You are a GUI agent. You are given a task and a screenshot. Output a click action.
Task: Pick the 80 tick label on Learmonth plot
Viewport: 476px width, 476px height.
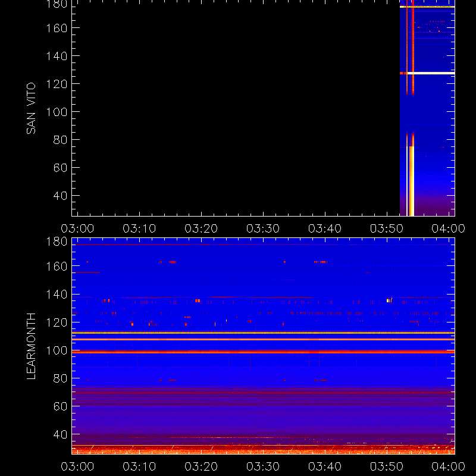pyautogui.click(x=60, y=378)
